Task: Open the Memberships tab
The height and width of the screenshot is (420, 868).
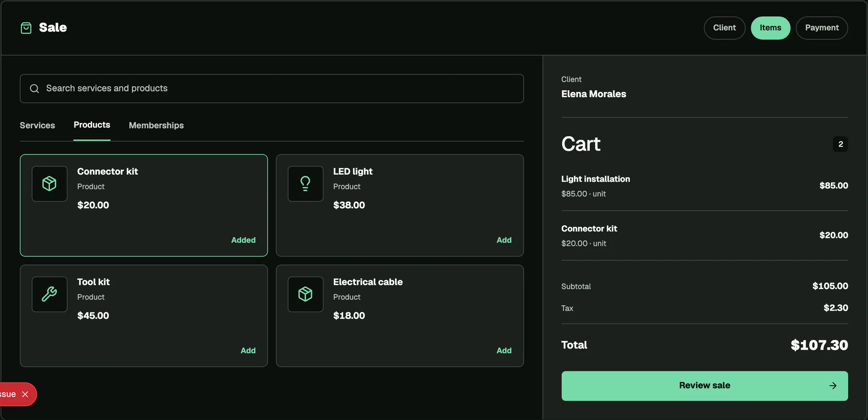Action: pos(156,125)
